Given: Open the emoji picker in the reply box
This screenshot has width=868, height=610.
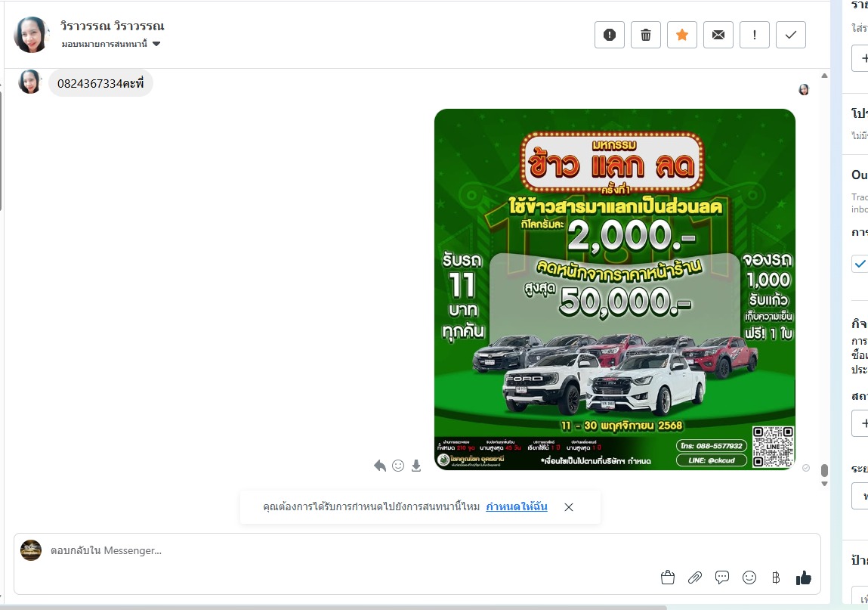Looking at the screenshot, I should tap(749, 577).
